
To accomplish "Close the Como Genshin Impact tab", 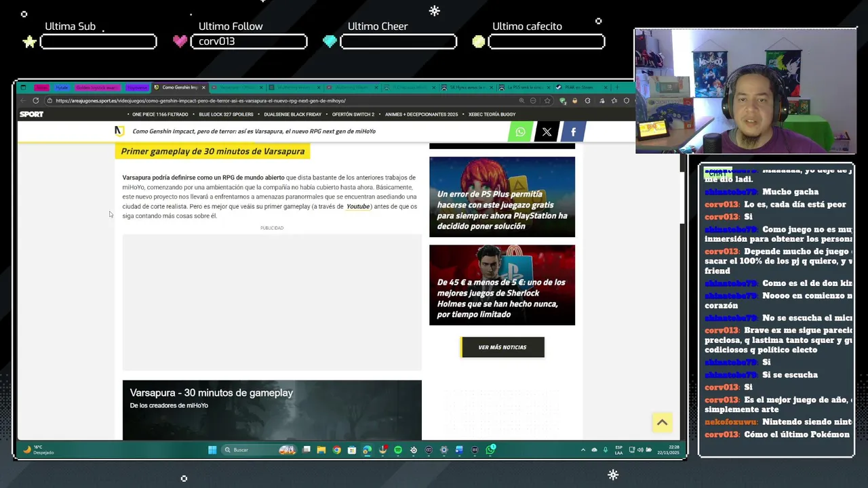I will click(203, 87).
